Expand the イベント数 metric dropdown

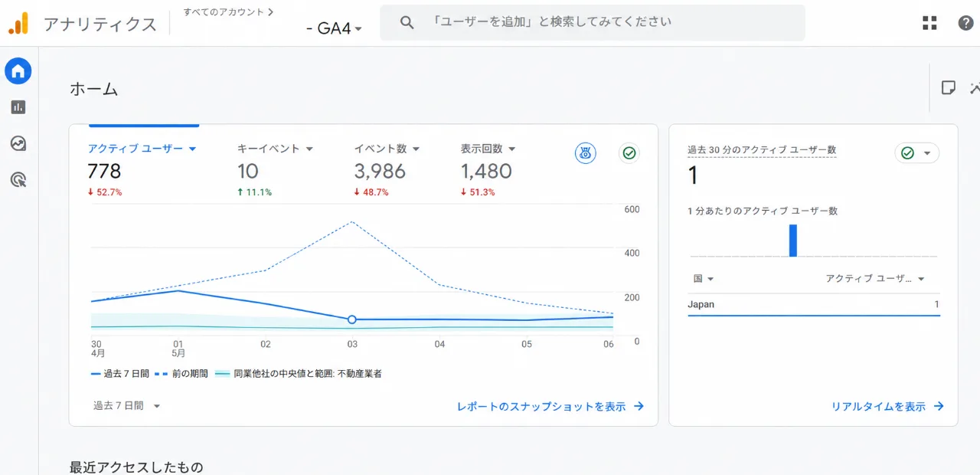click(x=416, y=149)
